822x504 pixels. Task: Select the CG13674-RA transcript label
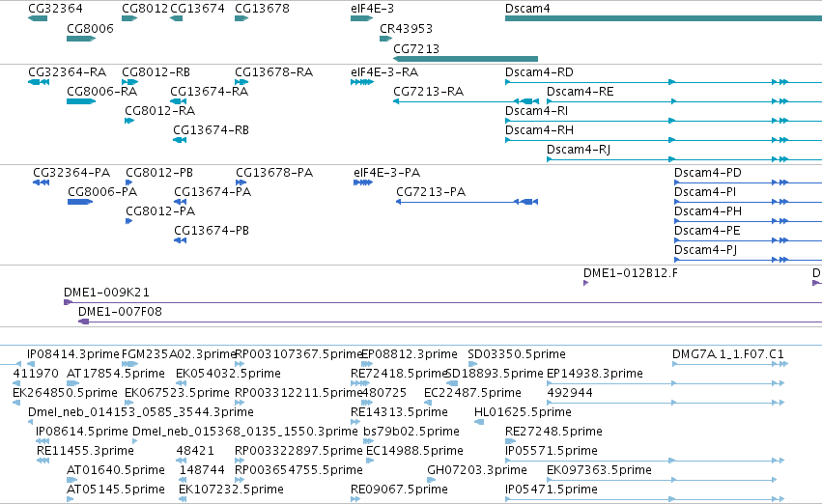(x=210, y=91)
